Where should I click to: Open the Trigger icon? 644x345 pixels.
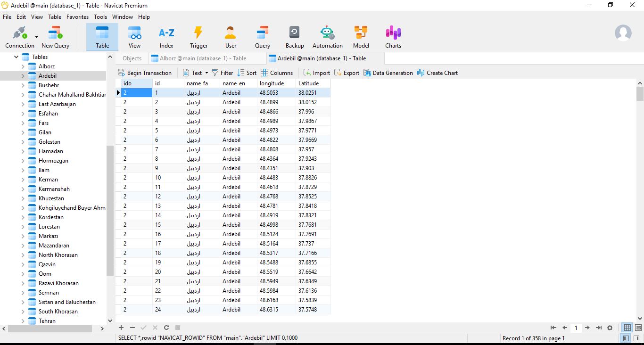(198, 37)
